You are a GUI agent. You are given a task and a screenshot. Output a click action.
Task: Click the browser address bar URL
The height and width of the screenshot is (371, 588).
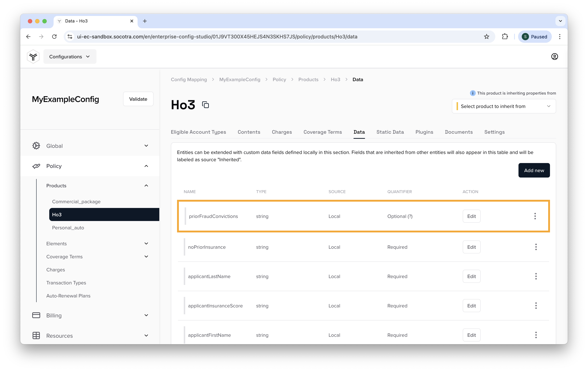click(217, 36)
